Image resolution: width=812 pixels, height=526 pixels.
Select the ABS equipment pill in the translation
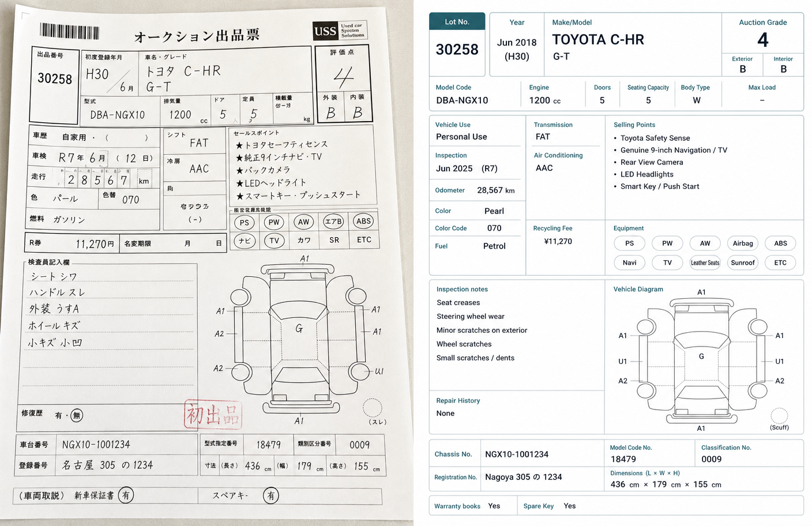coord(780,243)
